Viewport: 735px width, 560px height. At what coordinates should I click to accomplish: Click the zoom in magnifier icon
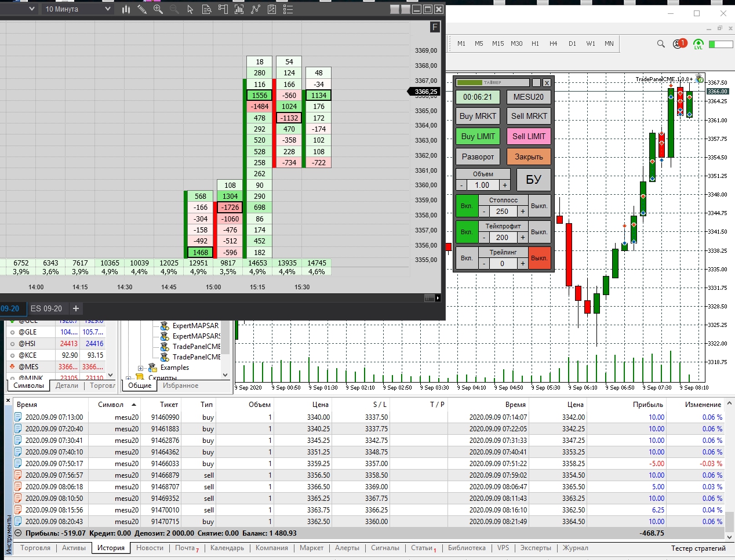pyautogui.click(x=158, y=9)
